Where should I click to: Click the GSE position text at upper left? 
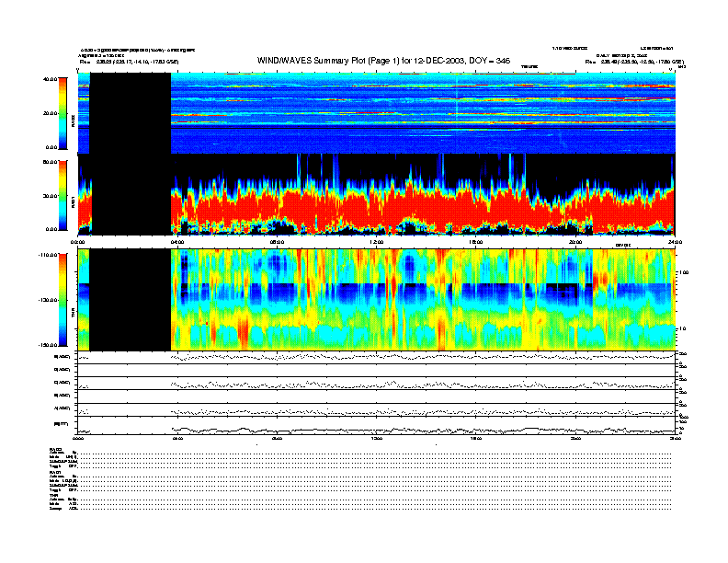pyautogui.click(x=130, y=62)
